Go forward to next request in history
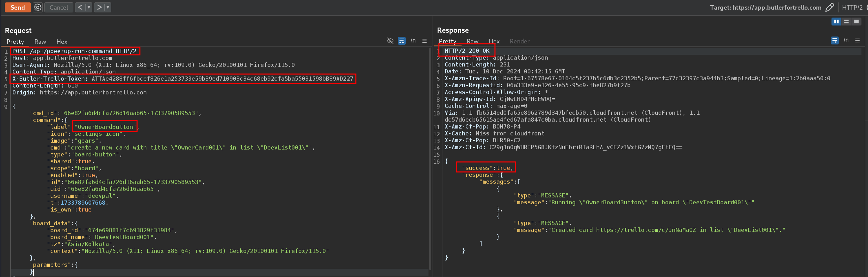 [x=99, y=7]
